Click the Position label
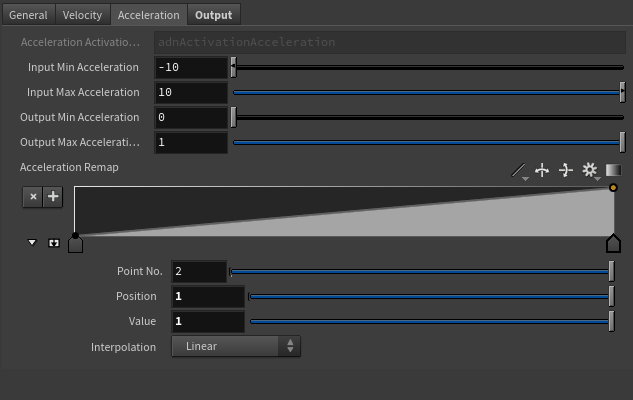This screenshot has width=633, height=400. [x=136, y=296]
